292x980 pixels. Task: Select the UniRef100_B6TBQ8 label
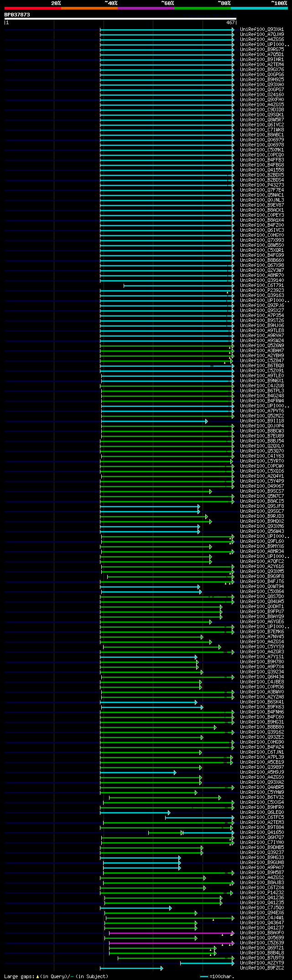click(x=262, y=366)
